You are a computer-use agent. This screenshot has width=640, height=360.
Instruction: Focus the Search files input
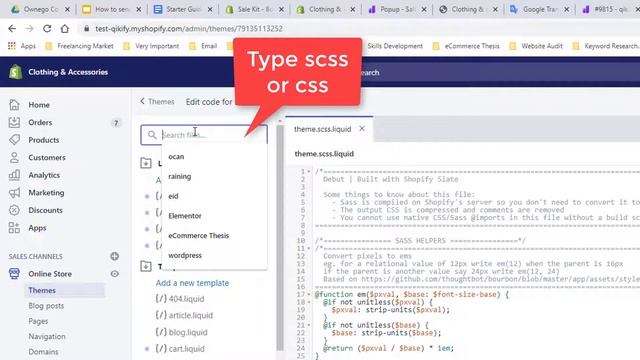[204, 135]
